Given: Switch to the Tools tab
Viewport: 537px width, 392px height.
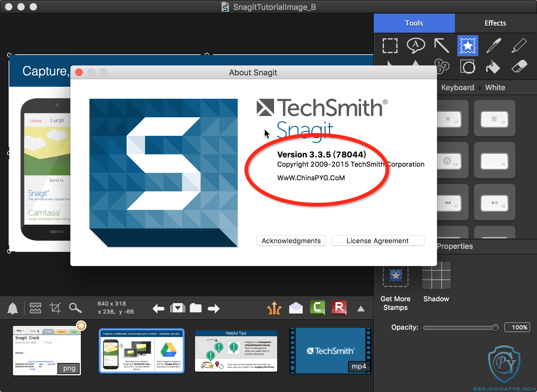Looking at the screenshot, I should coord(414,23).
